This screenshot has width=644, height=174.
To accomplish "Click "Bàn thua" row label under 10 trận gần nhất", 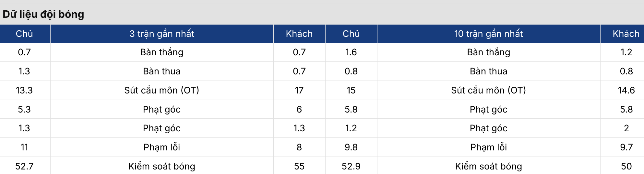I will (x=488, y=71).
